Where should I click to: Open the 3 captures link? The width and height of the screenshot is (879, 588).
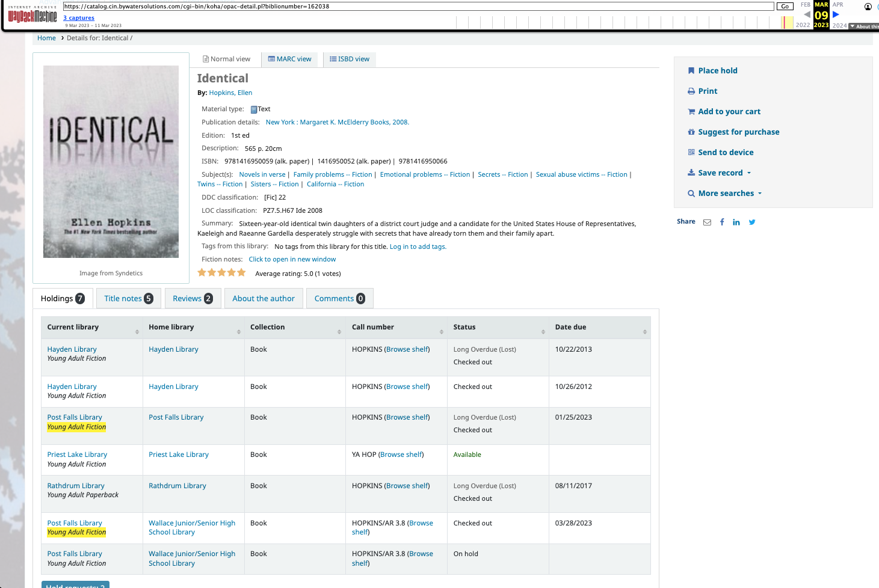tap(79, 18)
